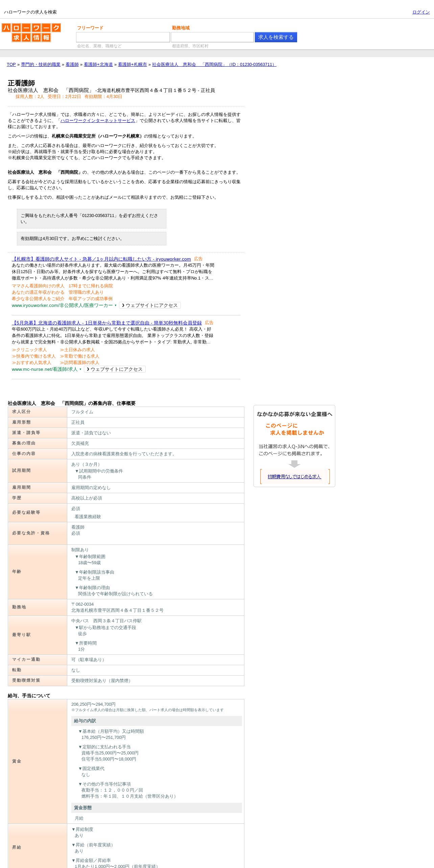
Task: Click 年収アップの成功事例 sublink
Action: point(91,299)
